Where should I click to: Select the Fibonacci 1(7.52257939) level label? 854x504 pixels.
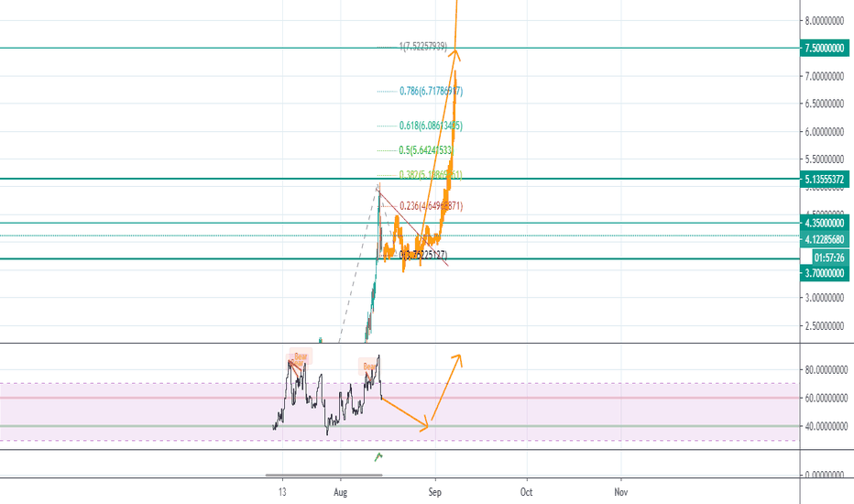[x=423, y=47]
